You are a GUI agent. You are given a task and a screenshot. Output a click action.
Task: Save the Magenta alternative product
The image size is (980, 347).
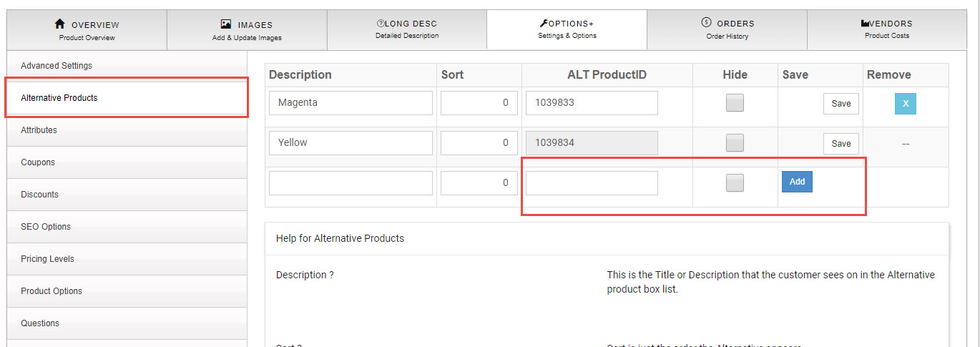coord(841,104)
